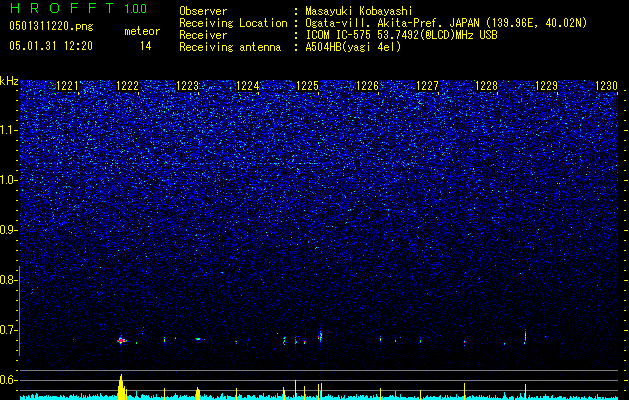
Task: Click the 1228 time axis marker
Action: pos(487,86)
